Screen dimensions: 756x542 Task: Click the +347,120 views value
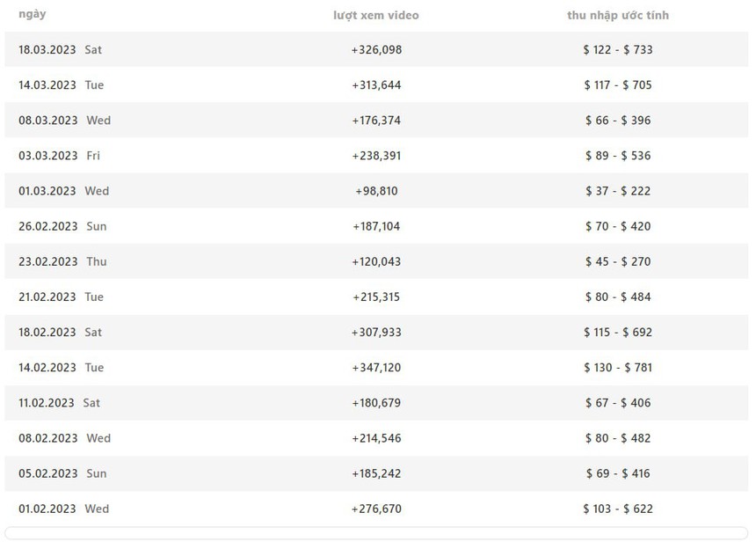click(376, 367)
